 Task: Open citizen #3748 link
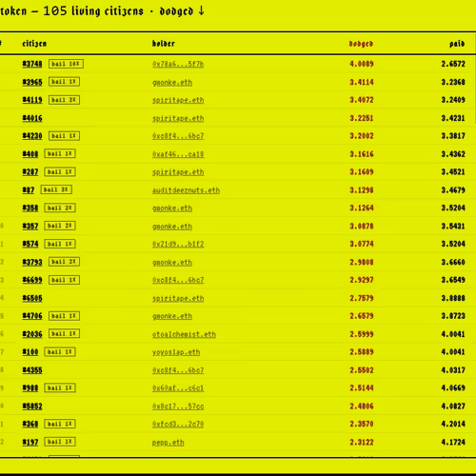(x=32, y=64)
